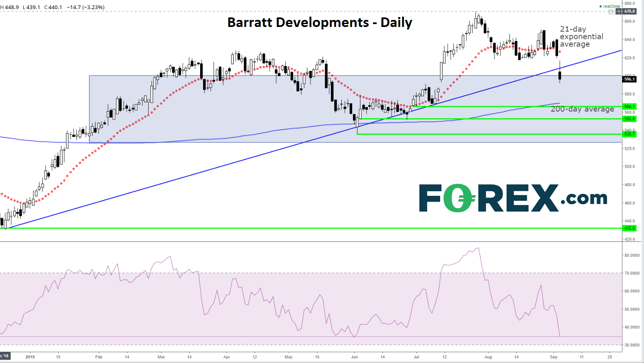Screen dimensions: 644x363
Task: Click the 670.8 high price label
Action: tap(629, 11)
